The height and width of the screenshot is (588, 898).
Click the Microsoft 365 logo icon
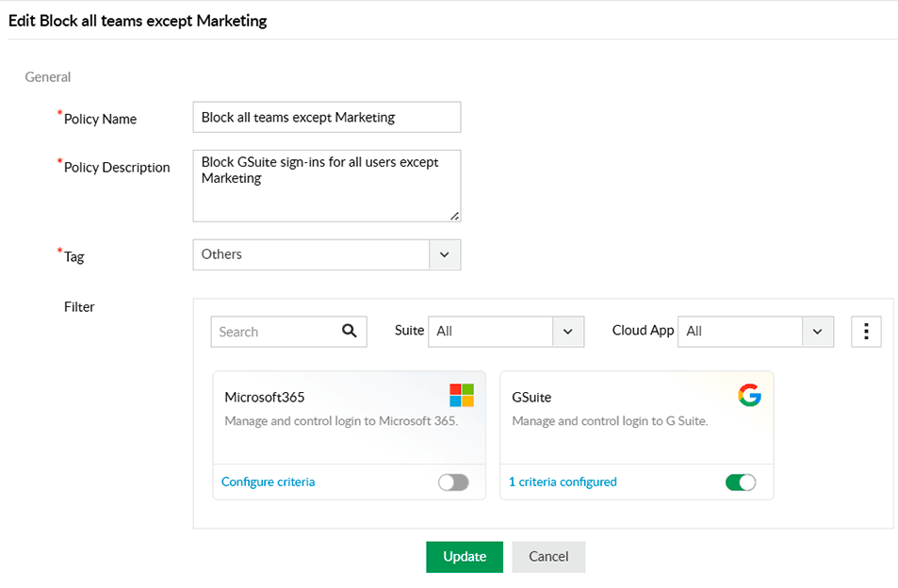[461, 395]
